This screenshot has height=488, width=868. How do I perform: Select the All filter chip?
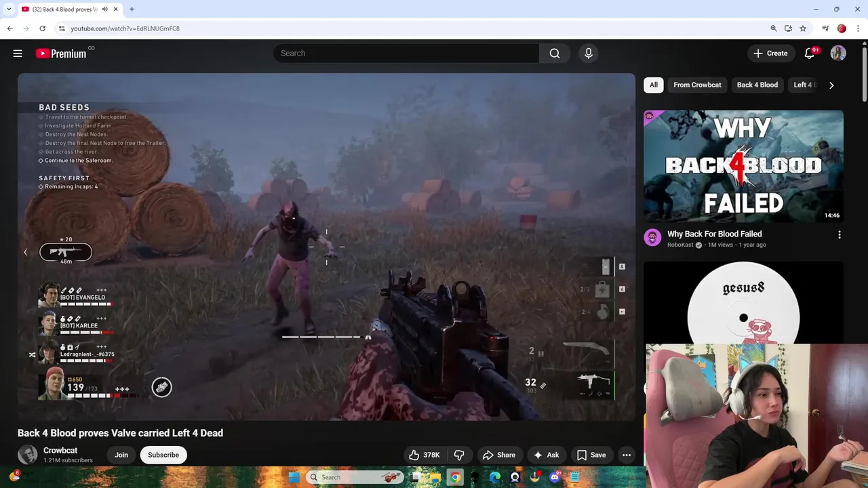[653, 85]
